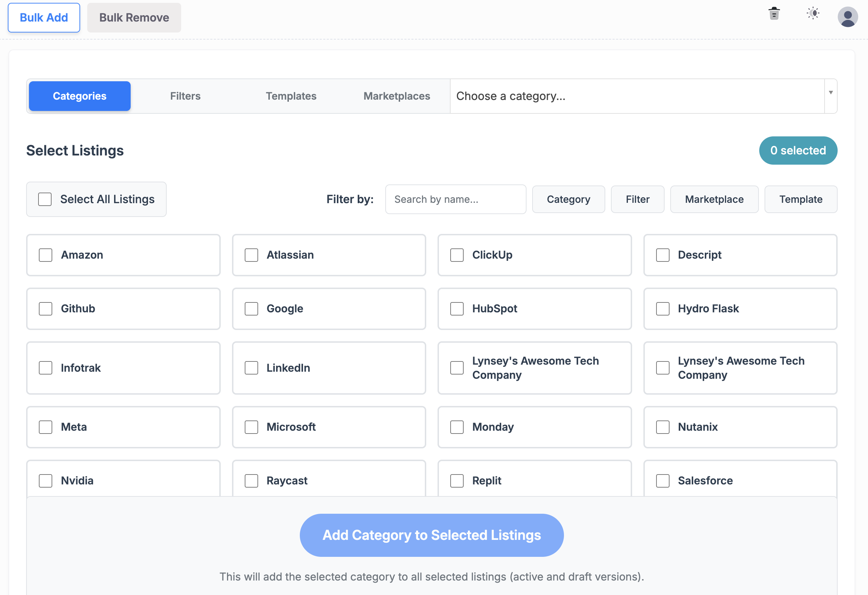Check the Atlassian listing checkbox
Viewport: 868px width, 595px height.
pyautogui.click(x=251, y=255)
